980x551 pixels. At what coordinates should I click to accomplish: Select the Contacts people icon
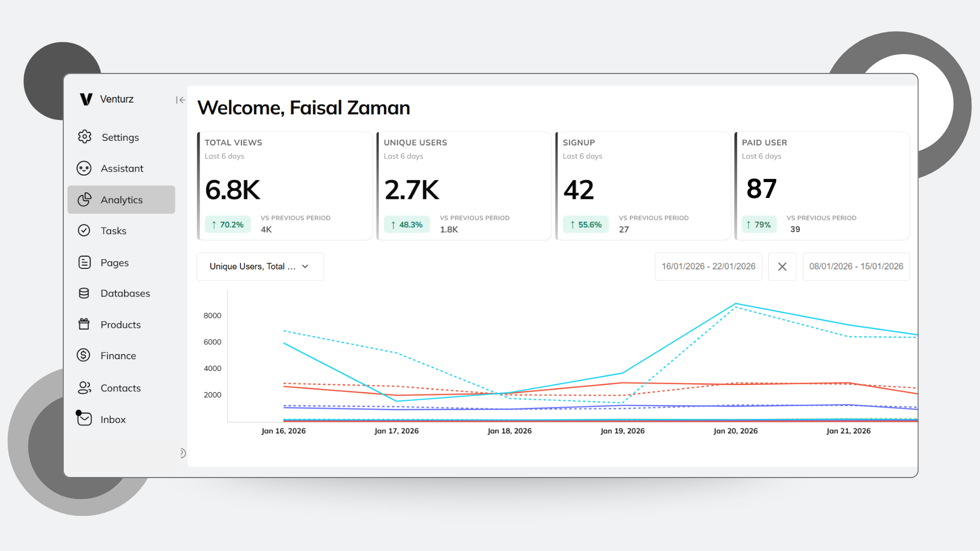click(x=84, y=388)
